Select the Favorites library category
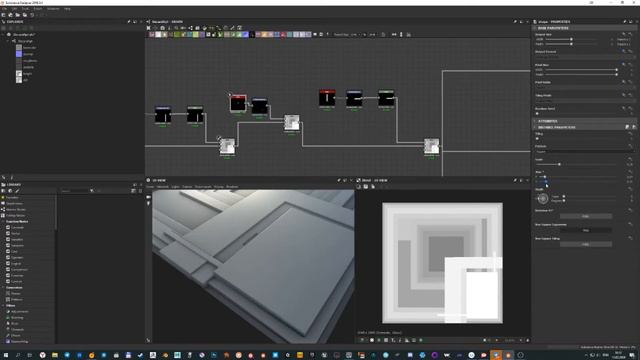 coord(12,198)
